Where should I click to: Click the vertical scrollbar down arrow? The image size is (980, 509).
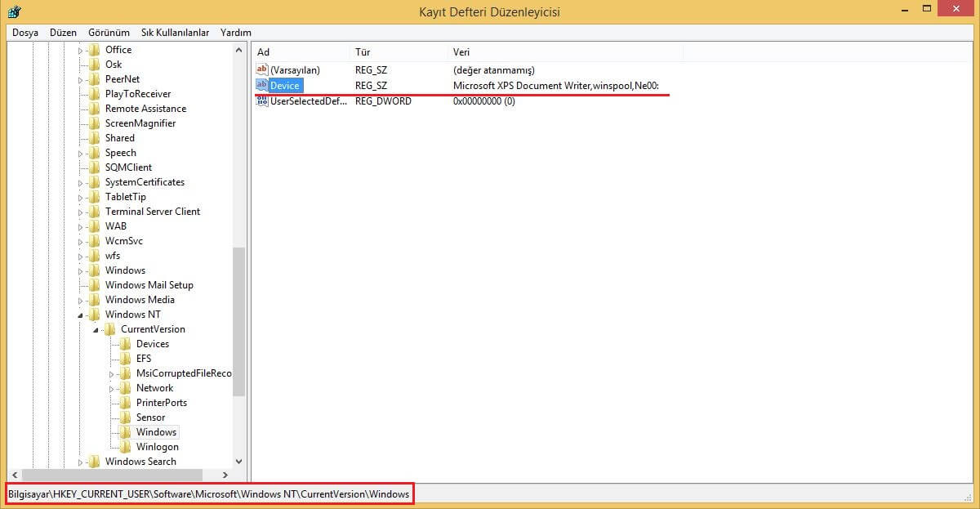click(x=238, y=462)
